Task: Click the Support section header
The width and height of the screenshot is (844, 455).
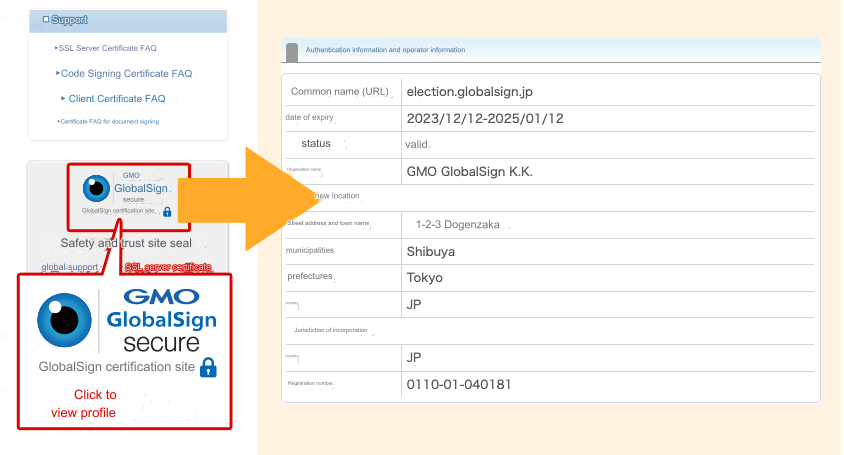Action: tap(128, 20)
